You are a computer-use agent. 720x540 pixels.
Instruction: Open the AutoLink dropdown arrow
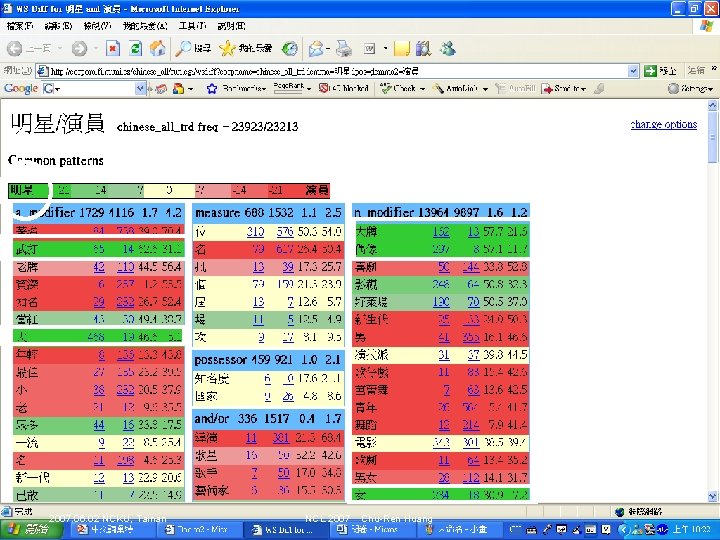(485, 89)
